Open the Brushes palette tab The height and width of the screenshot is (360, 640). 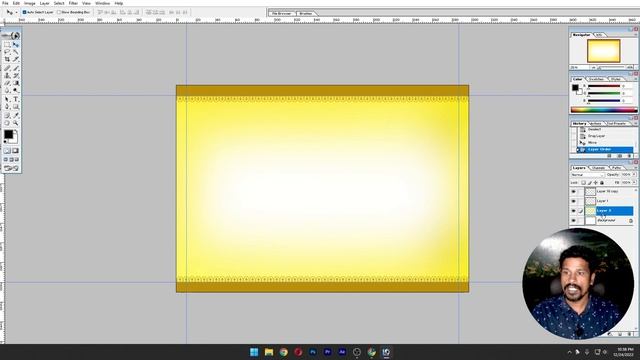pyautogui.click(x=306, y=13)
